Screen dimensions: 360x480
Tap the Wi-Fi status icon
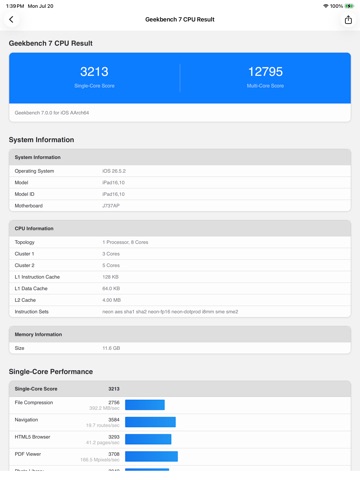coord(326,6)
